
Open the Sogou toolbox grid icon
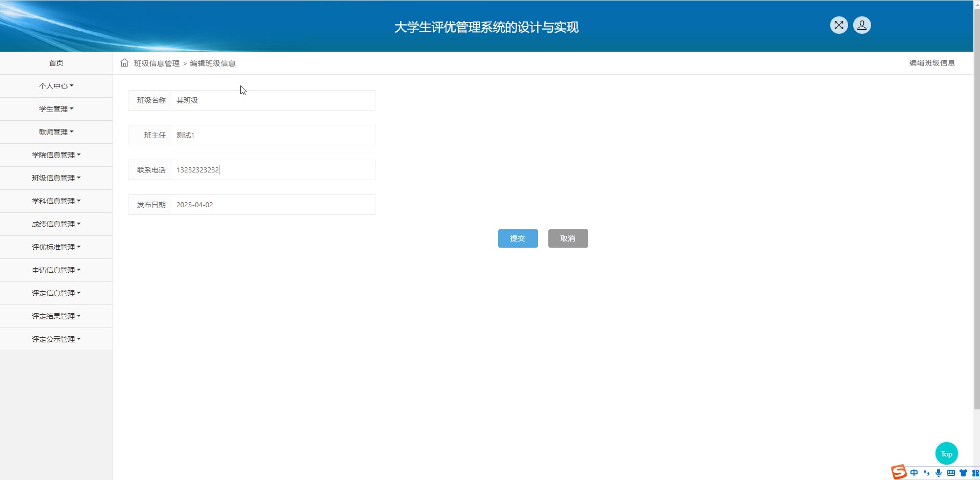[x=975, y=473]
